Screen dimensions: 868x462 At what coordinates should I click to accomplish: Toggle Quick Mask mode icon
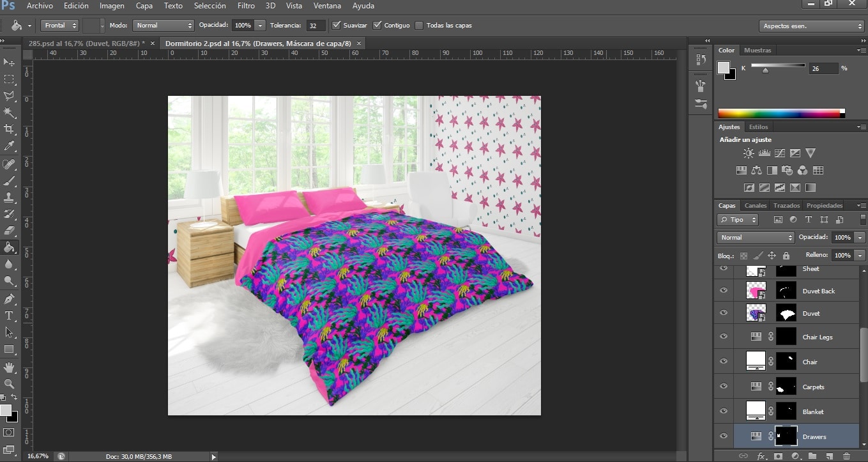pyautogui.click(x=9, y=433)
